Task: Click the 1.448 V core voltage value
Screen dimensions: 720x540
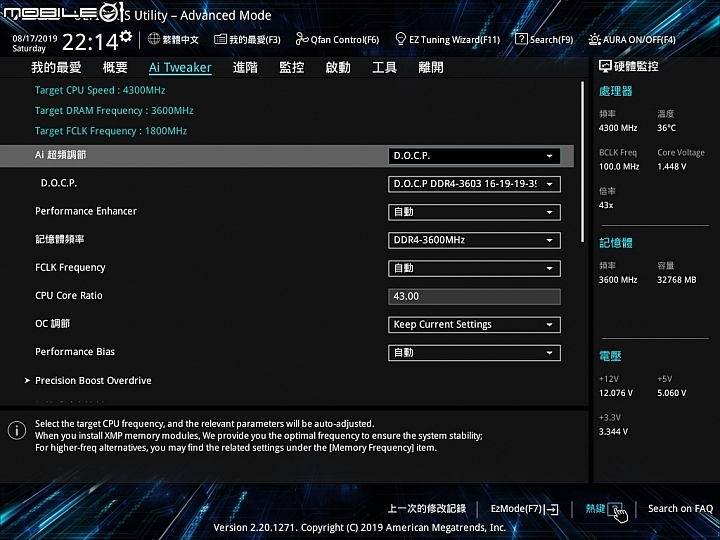Action: coord(672,167)
